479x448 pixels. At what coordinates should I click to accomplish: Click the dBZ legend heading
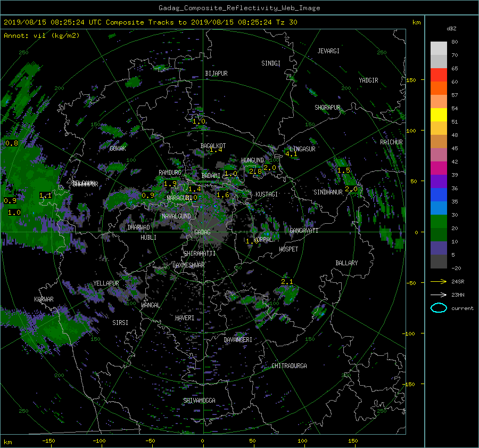451,29
